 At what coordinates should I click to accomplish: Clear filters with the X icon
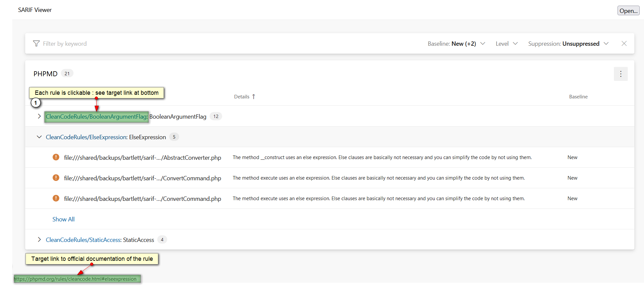(x=624, y=43)
